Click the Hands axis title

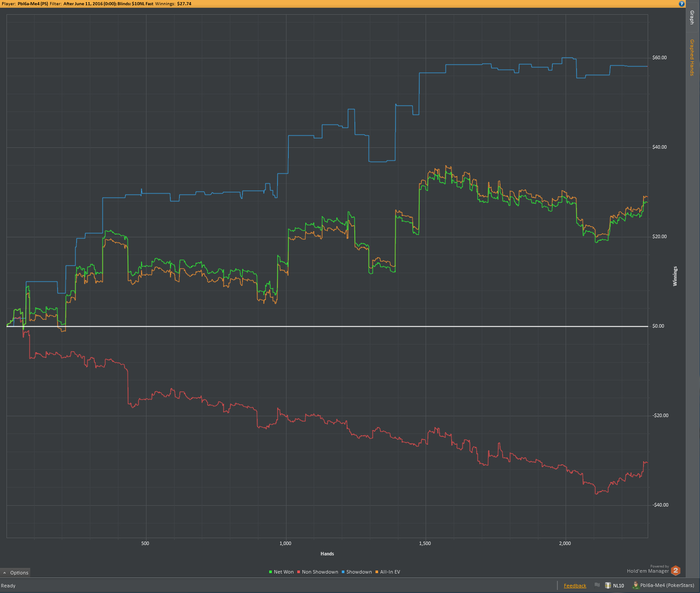327,554
